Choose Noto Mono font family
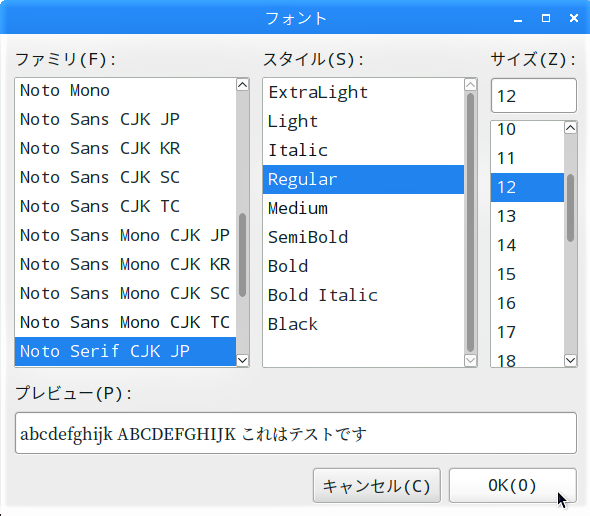Screen dimensions: 590x516 125,90
